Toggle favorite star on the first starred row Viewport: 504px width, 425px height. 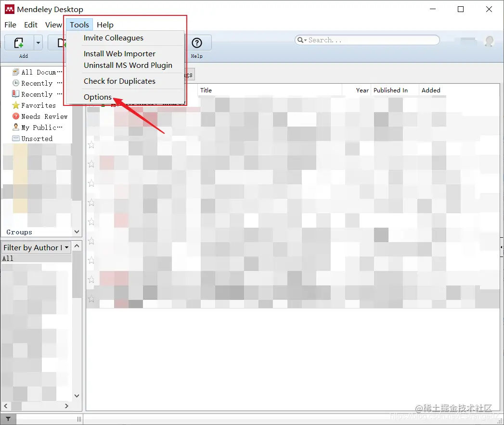point(91,145)
